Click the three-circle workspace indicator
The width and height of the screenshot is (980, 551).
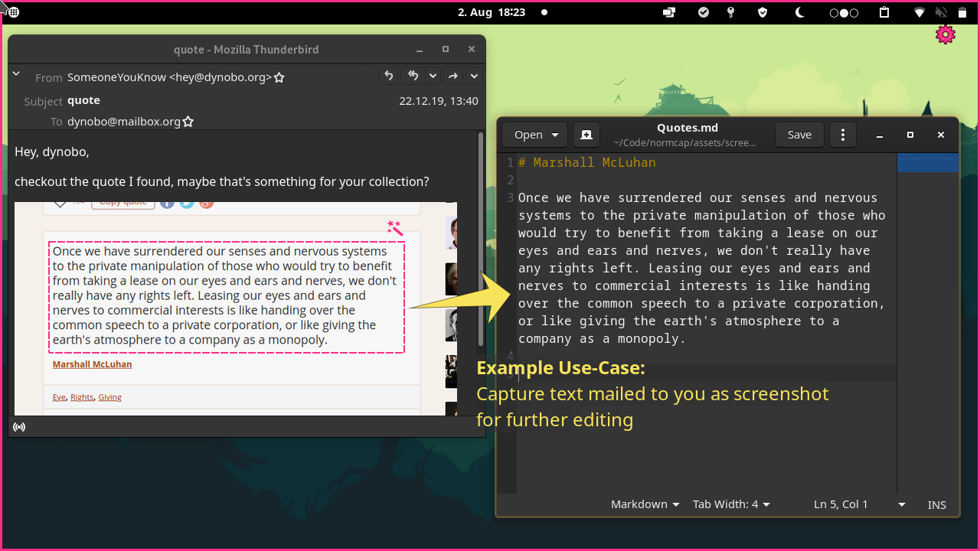(x=844, y=12)
